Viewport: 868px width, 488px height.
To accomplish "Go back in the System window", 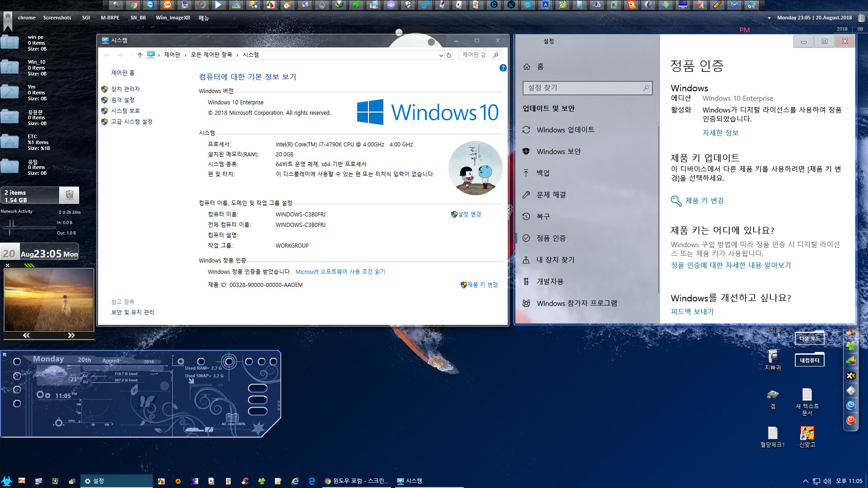I will (107, 55).
